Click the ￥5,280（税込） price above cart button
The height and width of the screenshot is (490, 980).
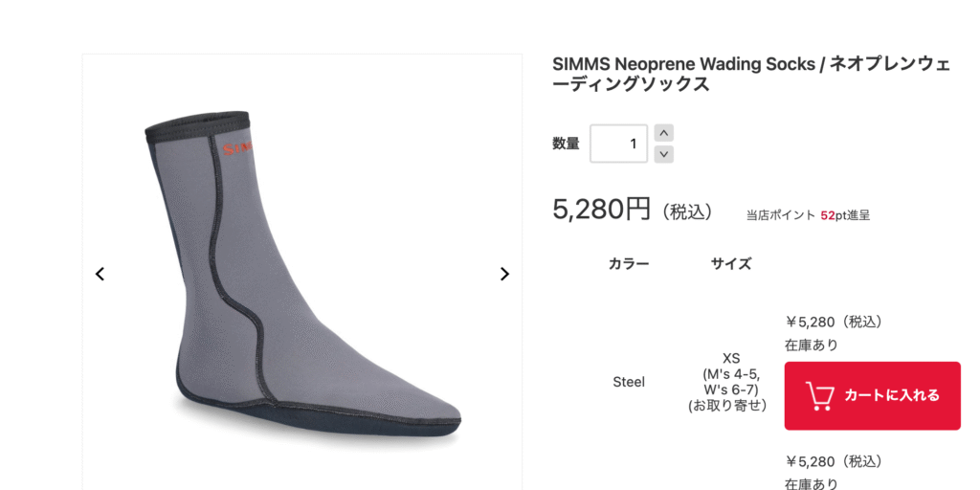coord(835,322)
